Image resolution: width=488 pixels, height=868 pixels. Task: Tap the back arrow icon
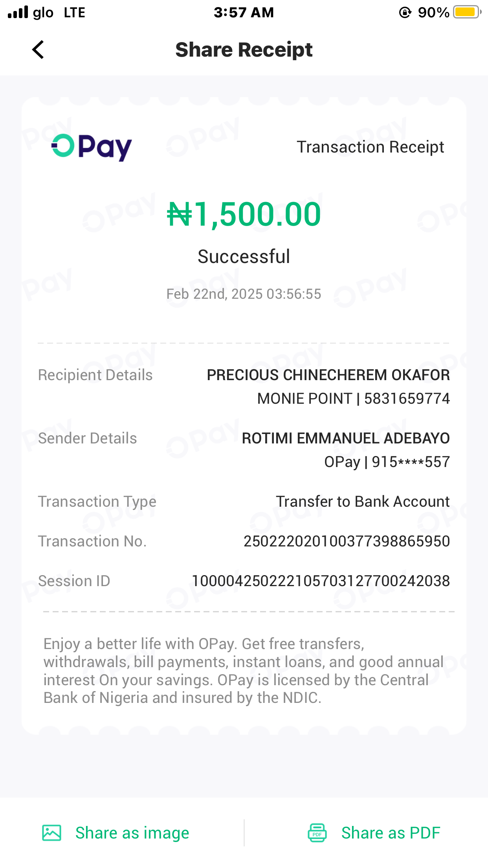click(x=38, y=50)
